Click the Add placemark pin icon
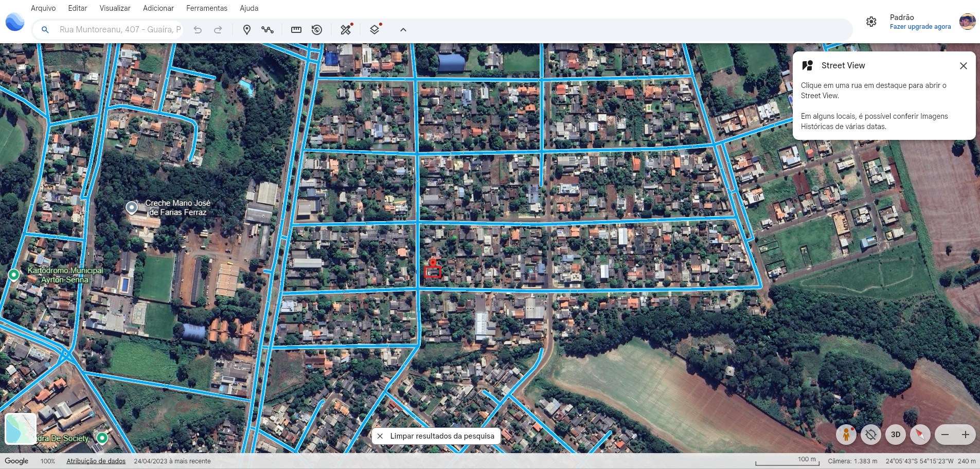The image size is (980, 469). (247, 30)
